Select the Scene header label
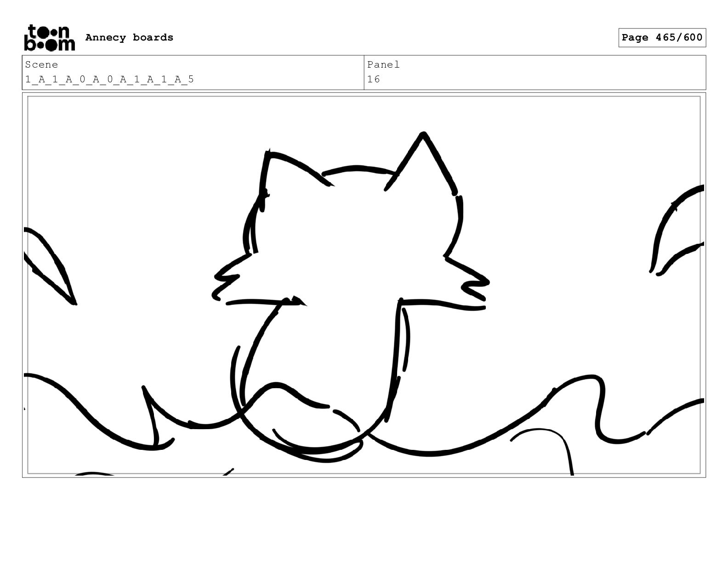Image resolution: width=728 pixels, height=563 pixels. 41,65
